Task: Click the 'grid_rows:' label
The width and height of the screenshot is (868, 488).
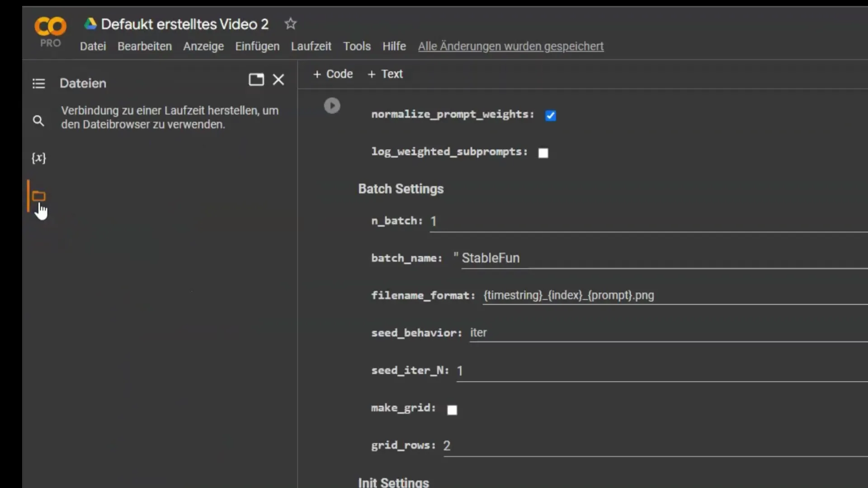Action: point(403,446)
